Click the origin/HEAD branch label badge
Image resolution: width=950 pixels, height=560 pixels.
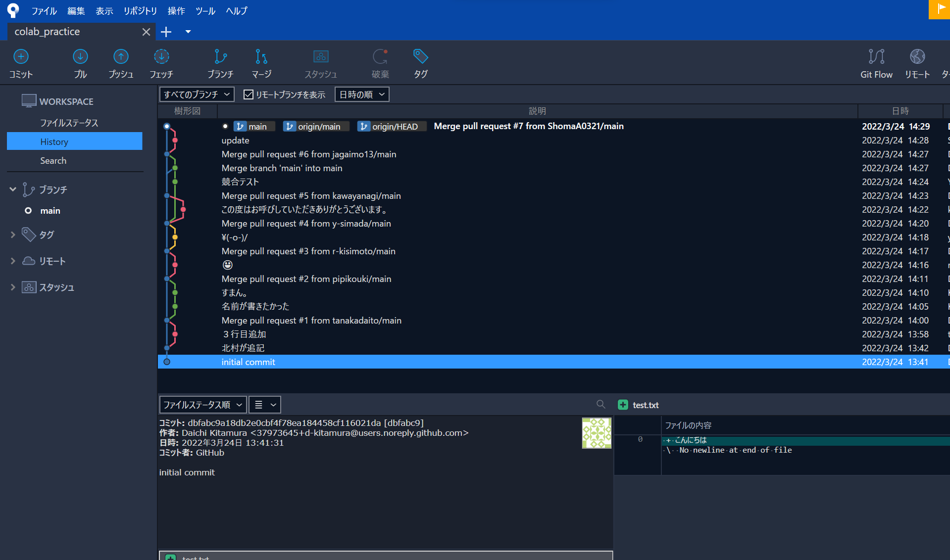coord(392,127)
